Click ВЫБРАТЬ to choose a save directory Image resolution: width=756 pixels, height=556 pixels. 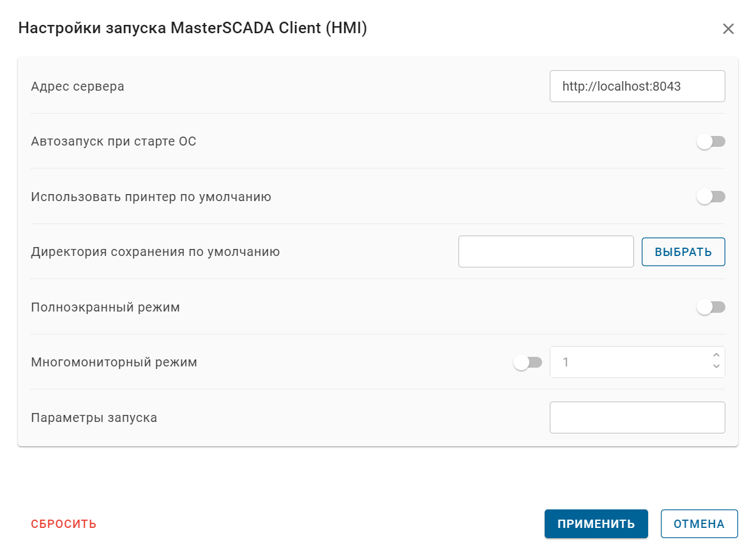coord(683,252)
